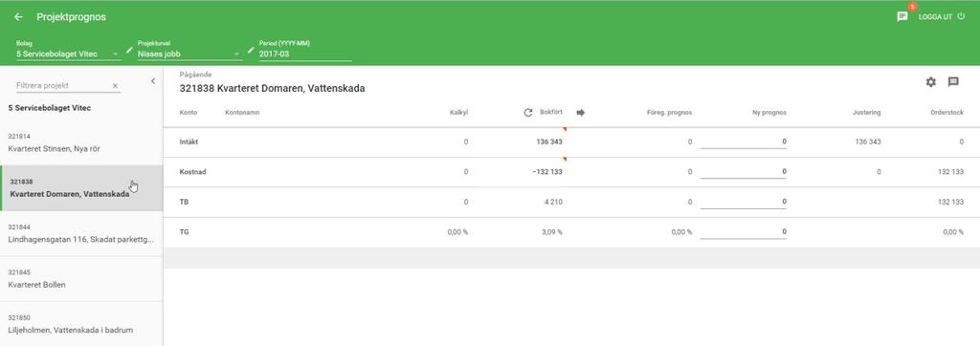Screen dimensions: 980x346
Task: Clear the project filter with the X icon
Action: click(x=115, y=86)
